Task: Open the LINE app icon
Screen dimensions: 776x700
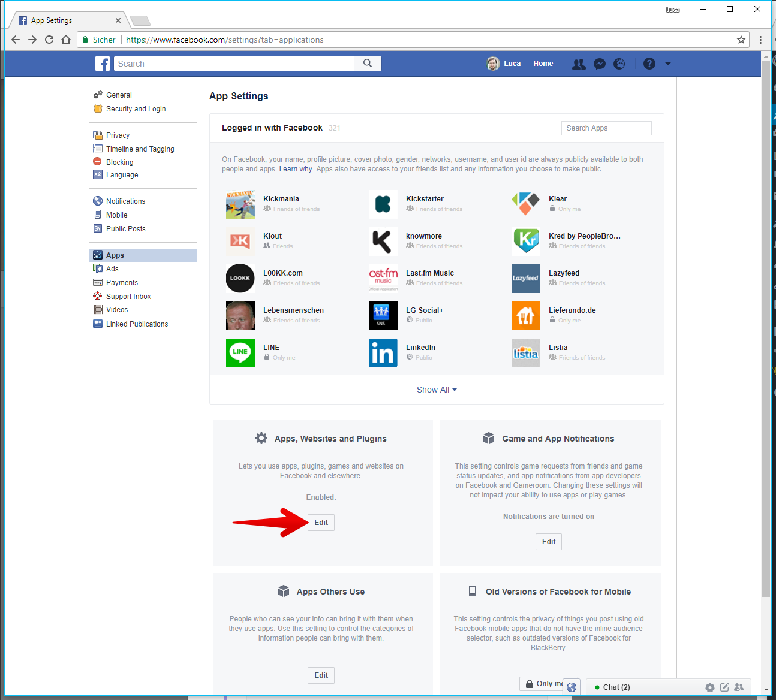Action: point(240,353)
